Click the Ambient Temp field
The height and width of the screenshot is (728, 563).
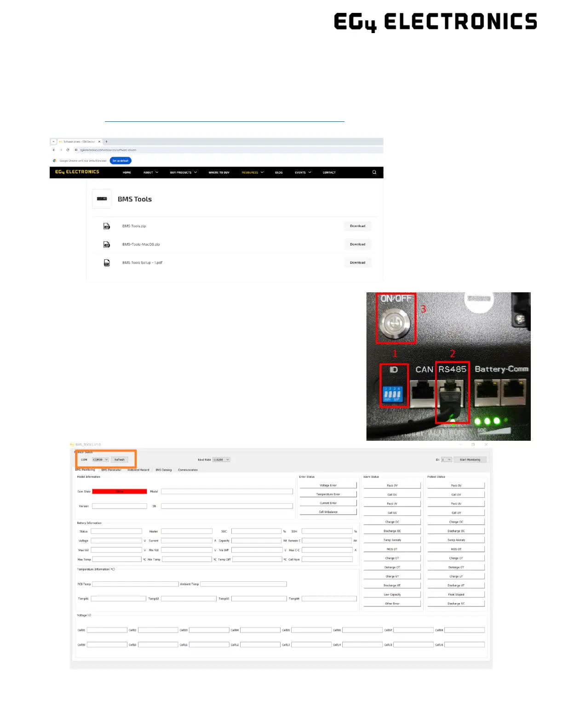[x=243, y=584]
